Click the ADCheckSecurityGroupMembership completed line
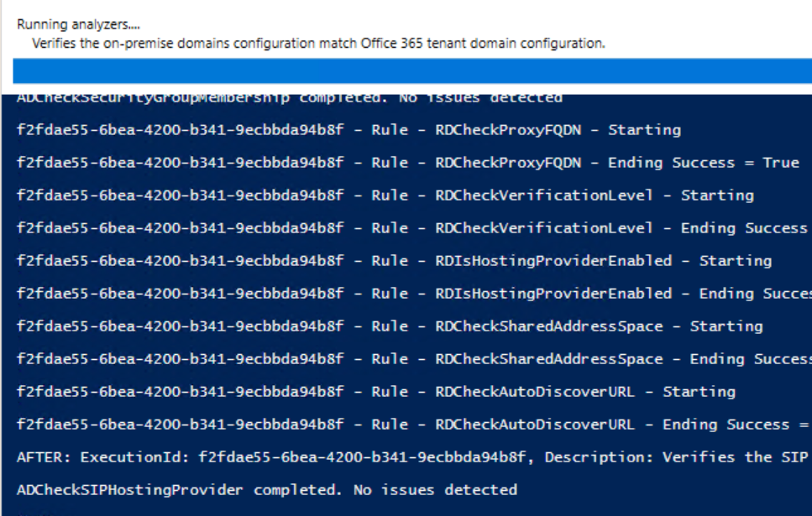Screen dimensions: 812x516 [289, 97]
